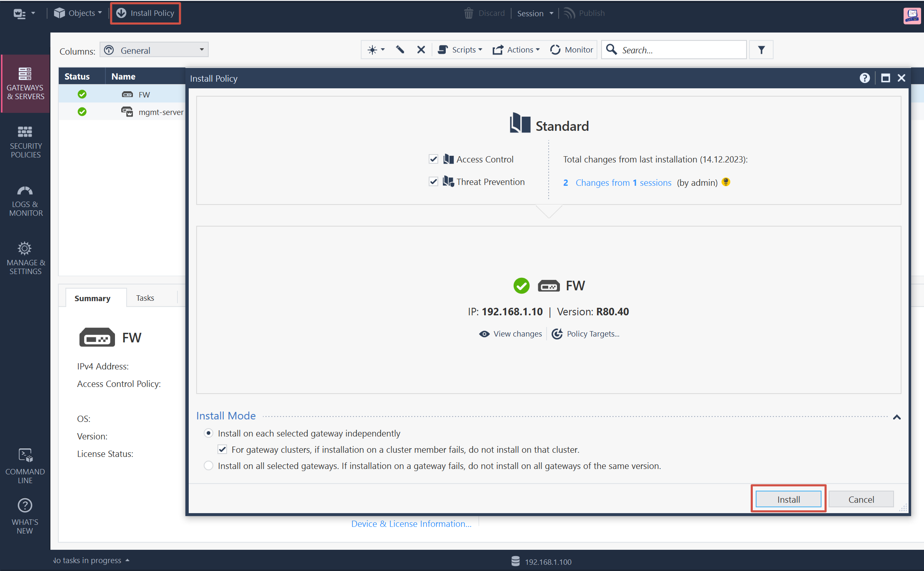Open Command Line from sidebar
924x571 pixels.
coord(25,466)
